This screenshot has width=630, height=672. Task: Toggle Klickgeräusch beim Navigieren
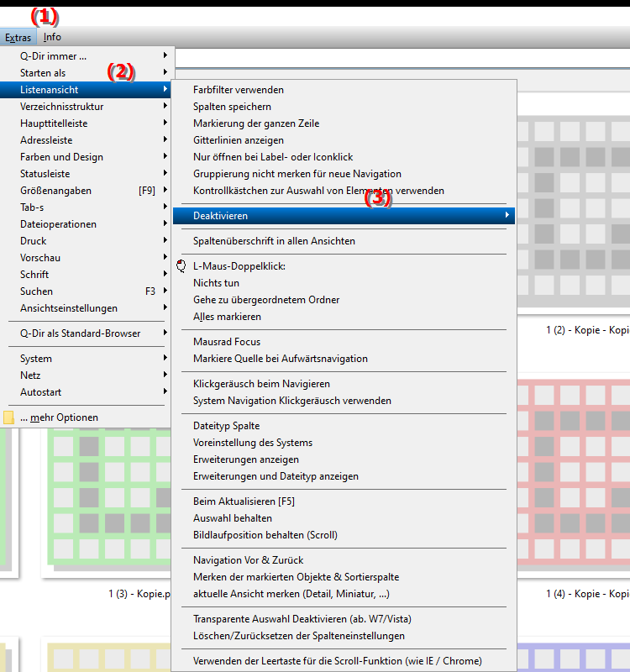tap(344, 384)
